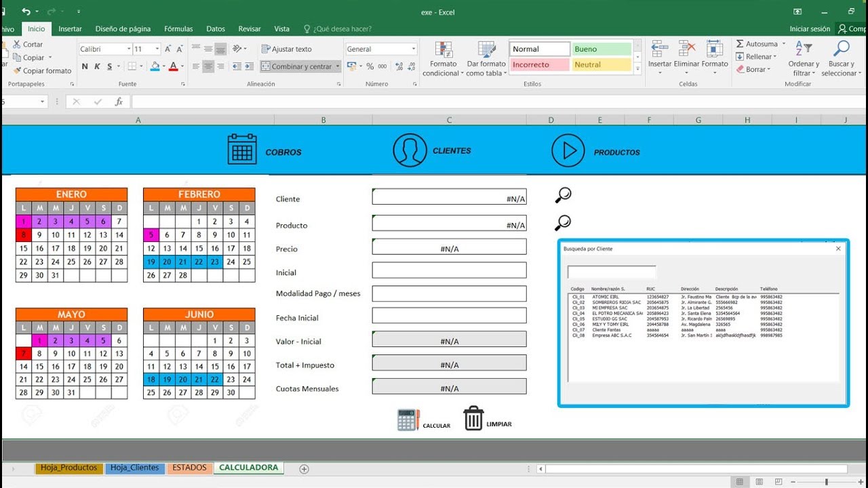
Task: Increase font size with larger A
Action: [168, 49]
